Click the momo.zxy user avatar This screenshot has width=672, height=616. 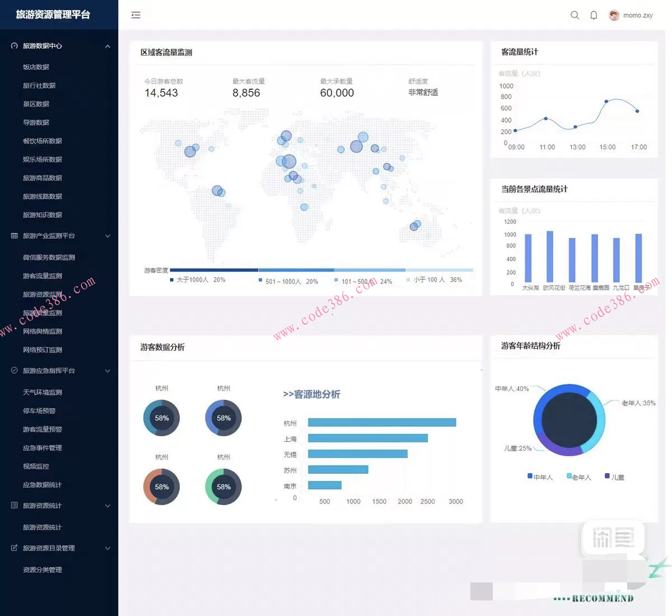(x=614, y=15)
